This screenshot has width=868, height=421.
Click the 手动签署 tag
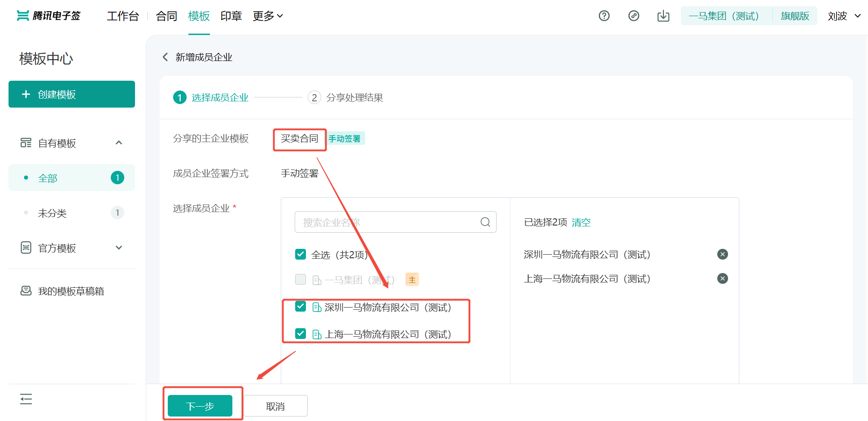(345, 139)
